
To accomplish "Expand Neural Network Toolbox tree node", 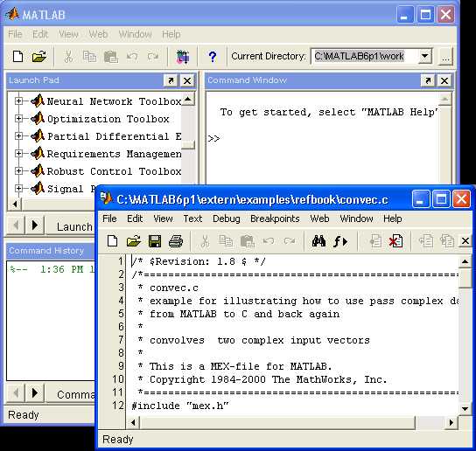I will 18,101.
